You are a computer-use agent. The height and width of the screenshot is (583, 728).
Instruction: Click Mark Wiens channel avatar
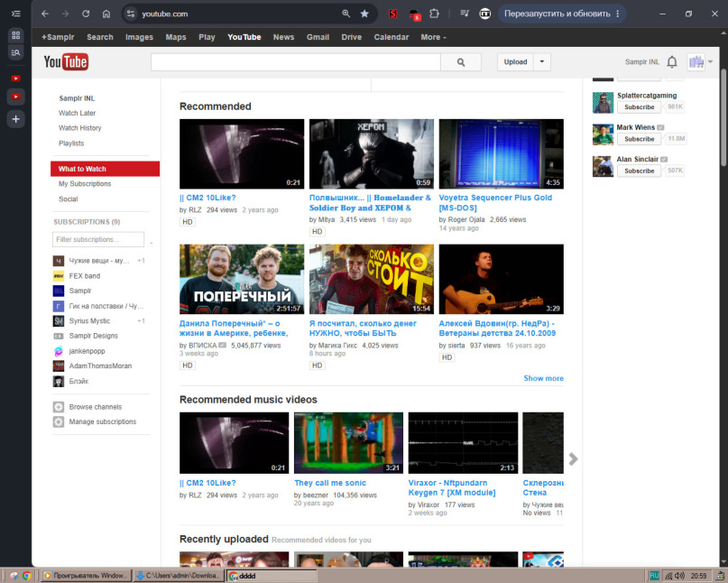point(604,134)
